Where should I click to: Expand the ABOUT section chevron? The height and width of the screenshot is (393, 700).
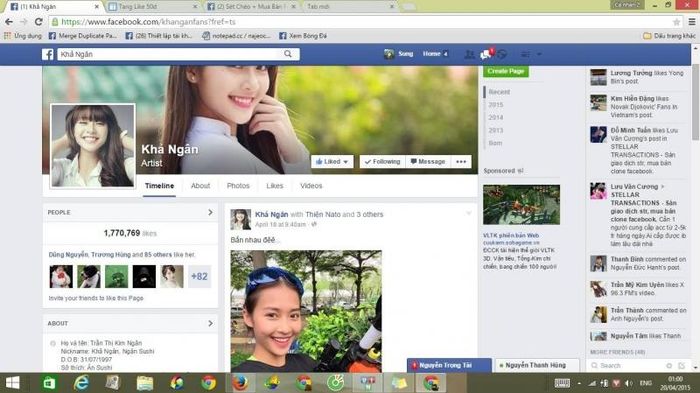(210, 323)
